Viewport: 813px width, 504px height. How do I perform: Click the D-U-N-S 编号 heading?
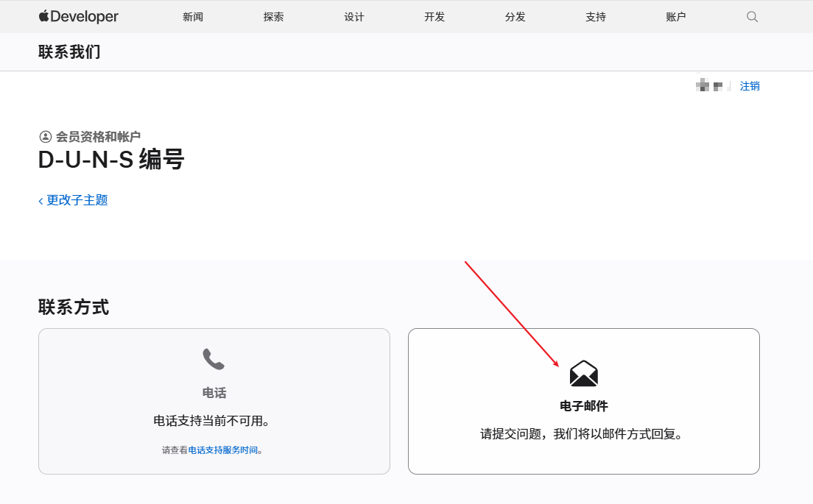coord(111,159)
